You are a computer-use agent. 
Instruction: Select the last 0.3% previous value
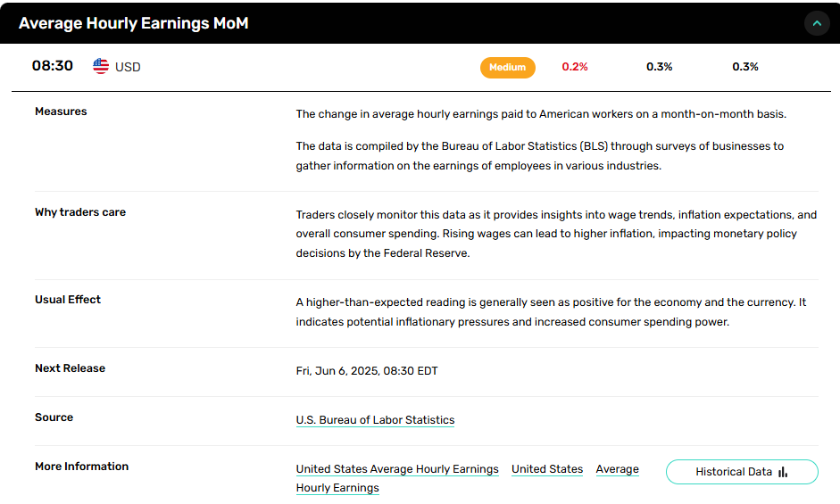pos(745,67)
